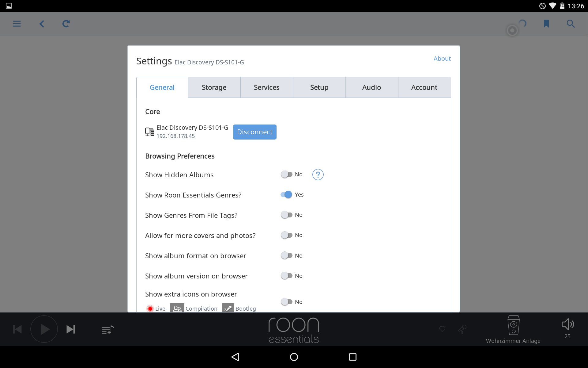Enable Show album version on browser
Screen dimensions: 588x368
pyautogui.click(x=287, y=276)
